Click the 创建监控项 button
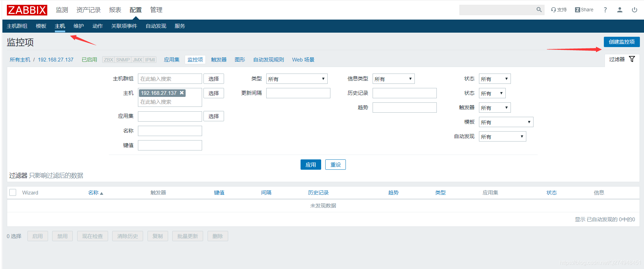 (x=622, y=42)
